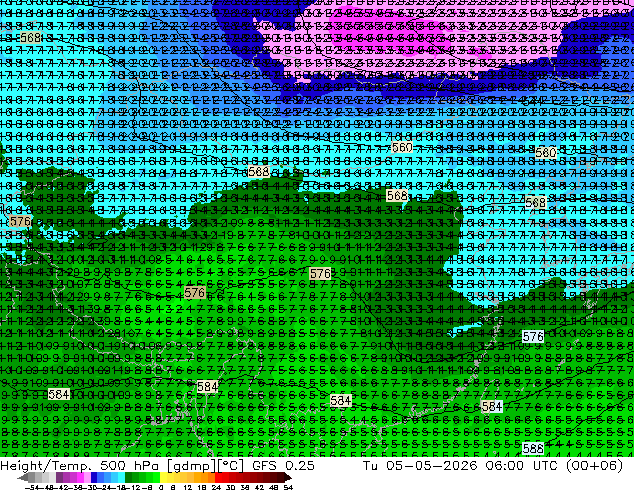Choose the bright green legend swatch
This screenshot has width=634, height=490.
(156, 477)
